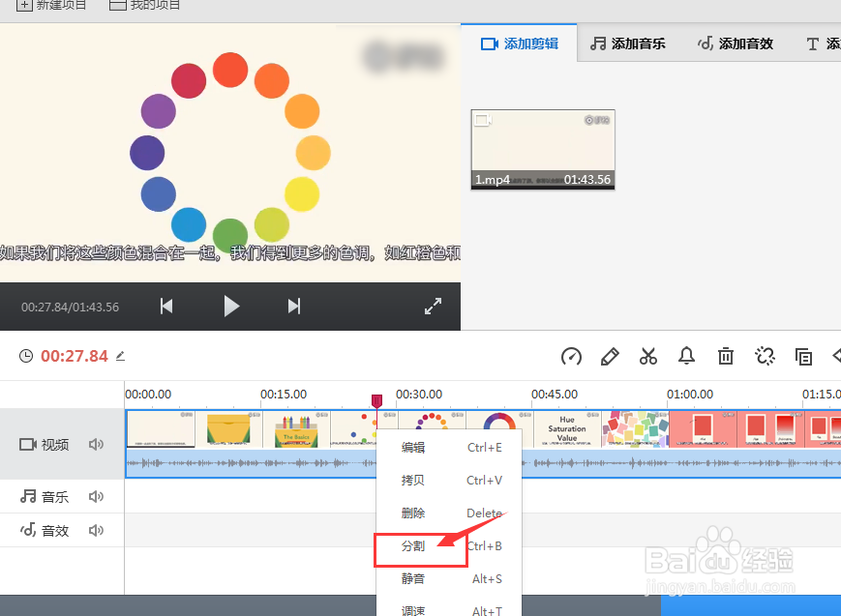Viewport: 841px width, 616px height.
Task: Click the trash delete icon on the toolbar
Action: (x=726, y=356)
